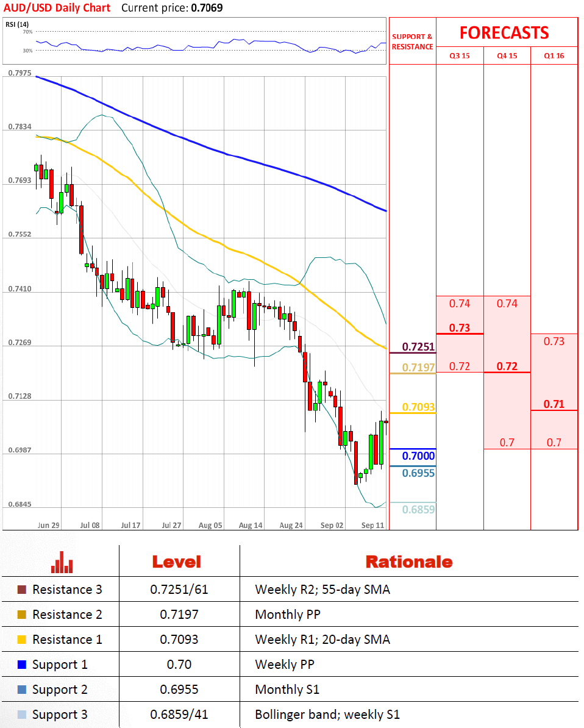Click the 0.7251/61 level cell
This screenshot has height=728, width=584.
tap(179, 590)
